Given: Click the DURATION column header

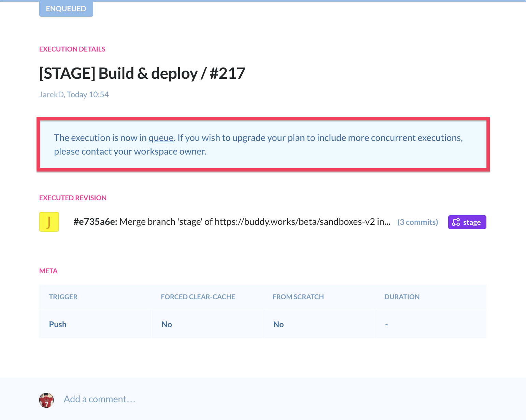Looking at the screenshot, I should [402, 297].
